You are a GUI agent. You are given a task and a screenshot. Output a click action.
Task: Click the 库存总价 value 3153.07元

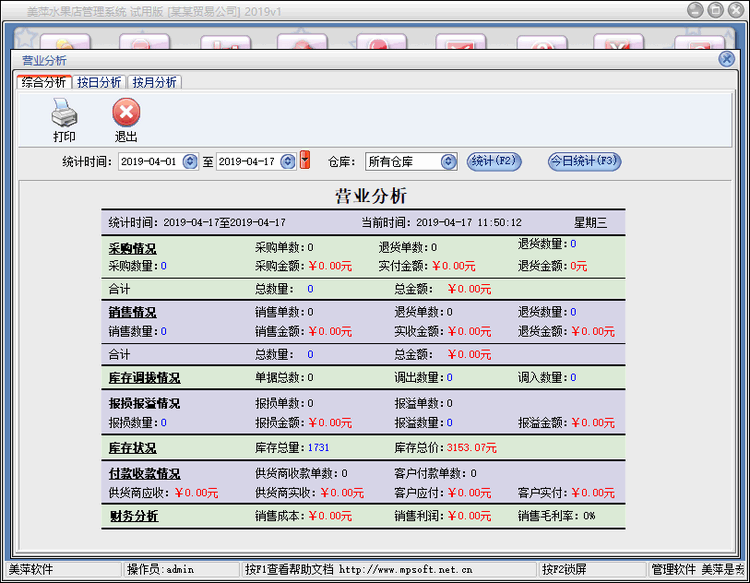tap(472, 448)
